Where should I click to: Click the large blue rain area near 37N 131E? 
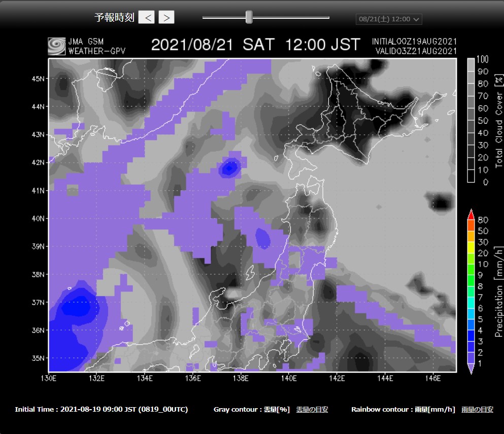pyautogui.click(x=76, y=308)
